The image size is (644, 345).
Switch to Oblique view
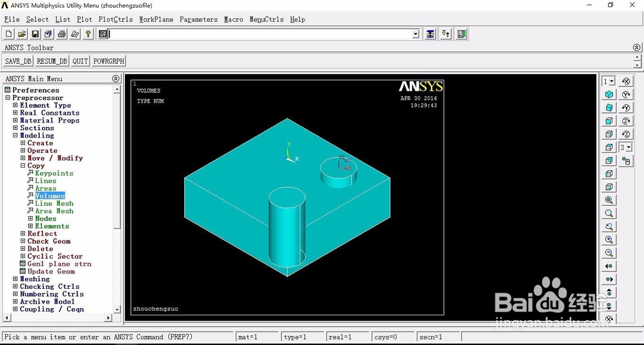click(609, 108)
